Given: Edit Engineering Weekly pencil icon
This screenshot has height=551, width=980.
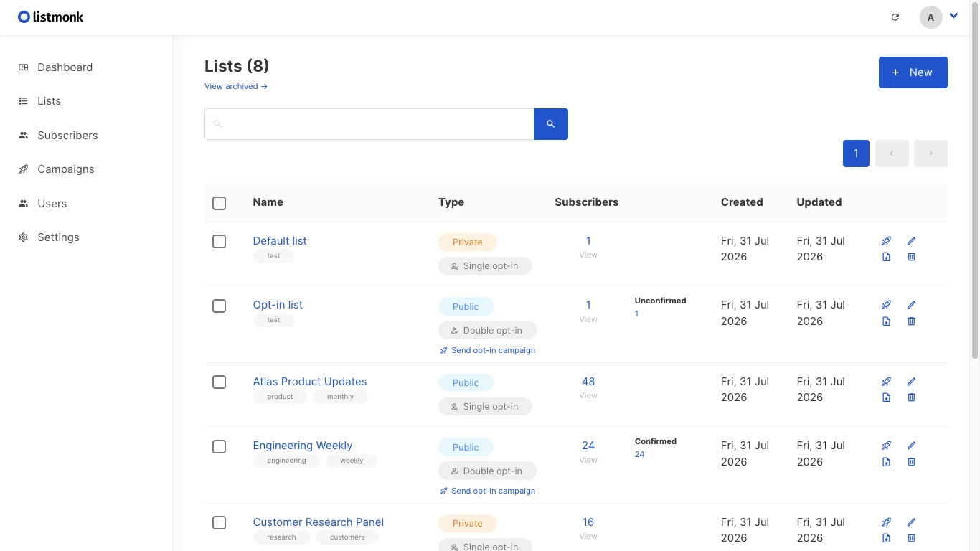Looking at the screenshot, I should (x=911, y=446).
